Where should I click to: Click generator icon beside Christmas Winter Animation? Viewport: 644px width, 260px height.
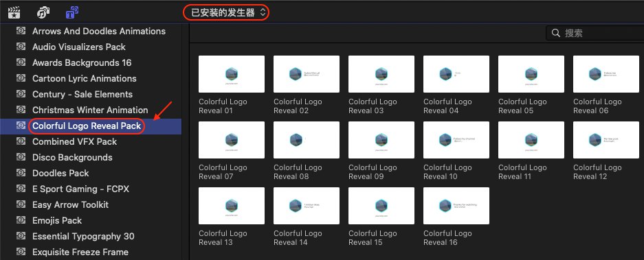pyautogui.click(x=21, y=110)
